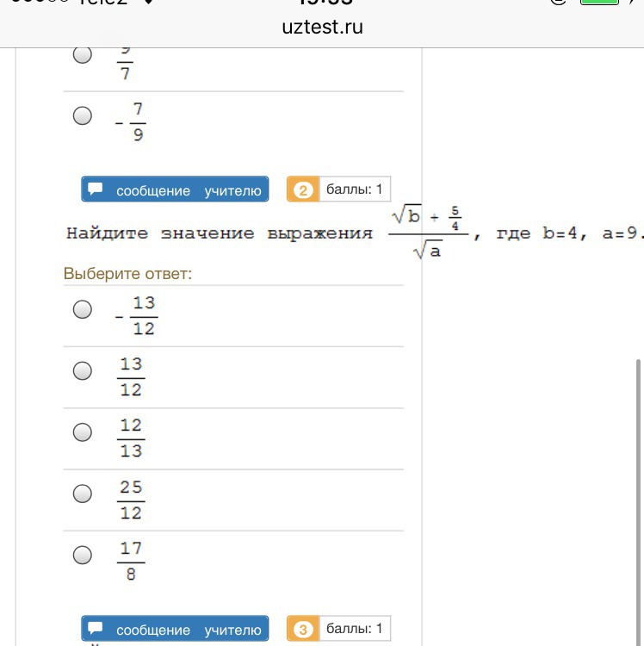Screen dimensions: 644x646
Task: Select the partially visible 9/7 radio button
Action: (x=83, y=56)
